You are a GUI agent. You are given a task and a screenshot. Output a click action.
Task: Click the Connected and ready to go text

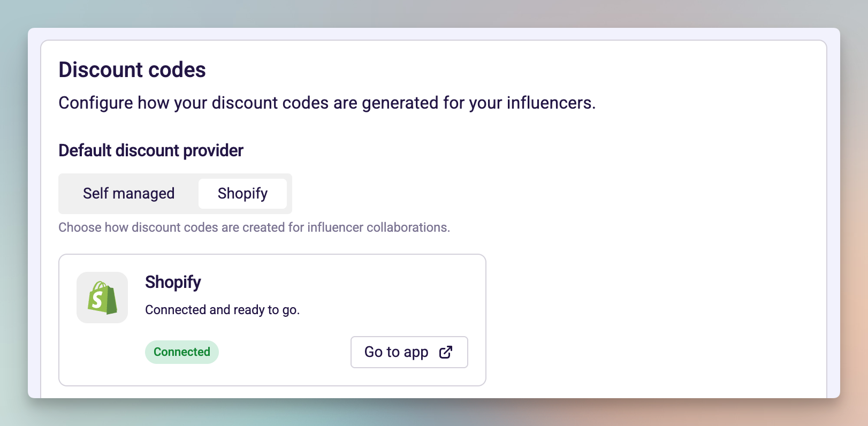(222, 309)
